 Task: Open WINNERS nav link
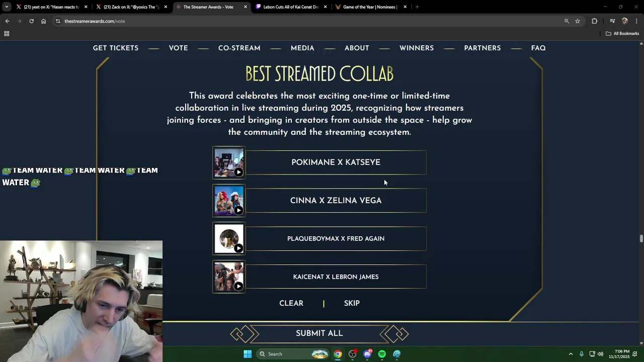(417, 48)
